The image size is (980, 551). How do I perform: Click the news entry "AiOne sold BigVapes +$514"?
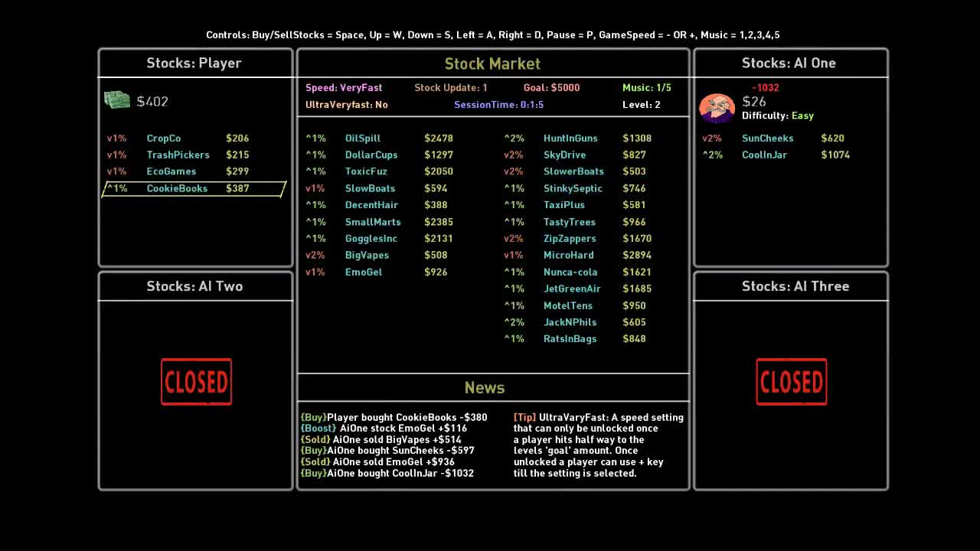pos(381,440)
